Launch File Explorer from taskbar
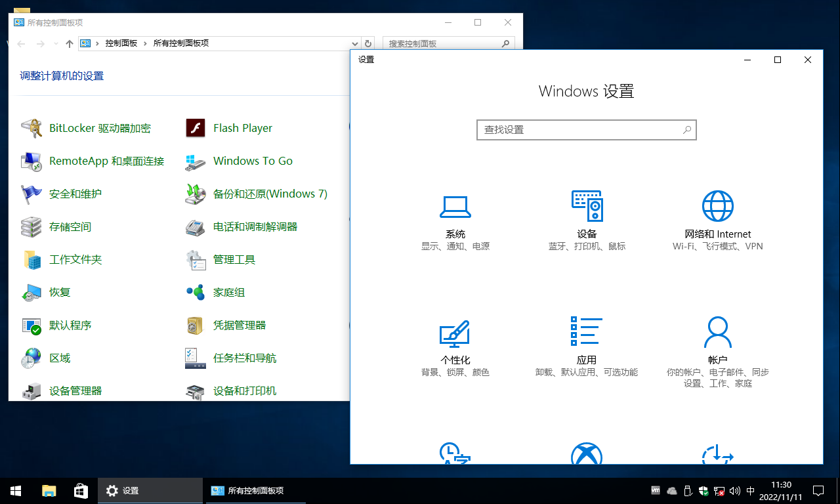The height and width of the screenshot is (504, 840). click(49, 491)
